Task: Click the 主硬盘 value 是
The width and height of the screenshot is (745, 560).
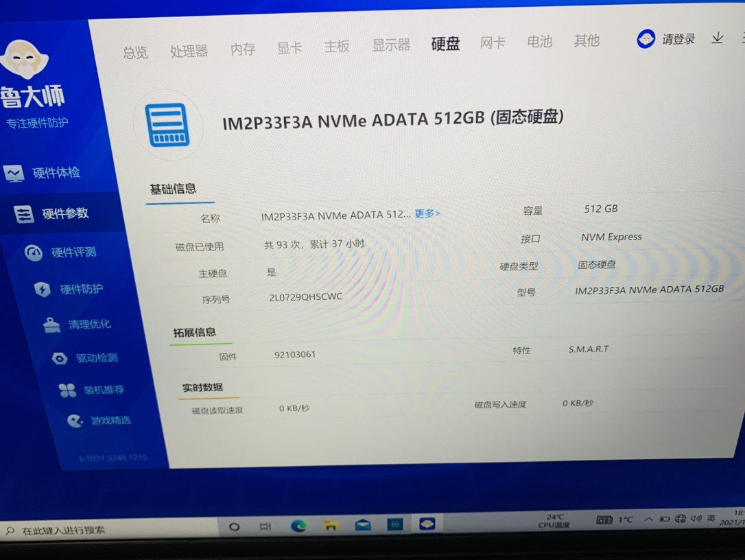Action: pyautogui.click(x=271, y=272)
